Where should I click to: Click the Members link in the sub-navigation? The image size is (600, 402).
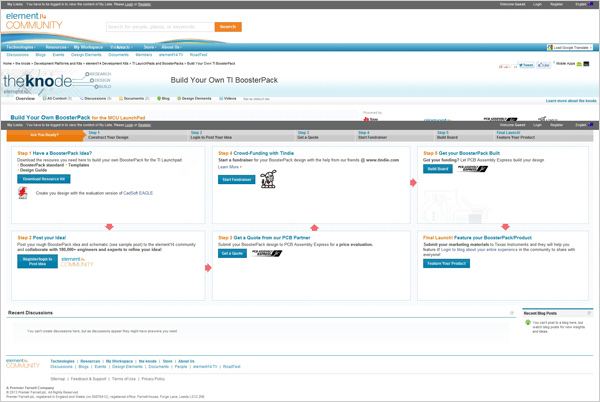143,55
